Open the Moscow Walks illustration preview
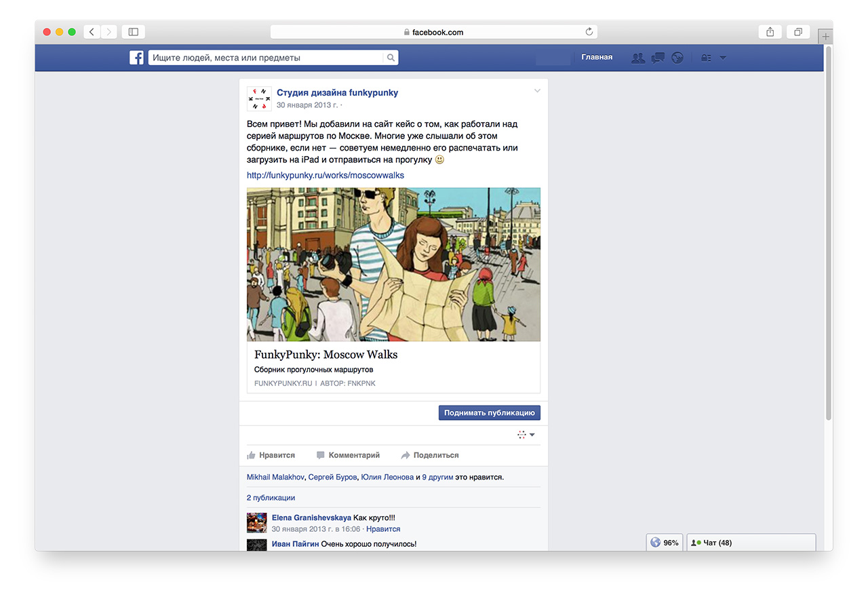Screen dimensions: 868x601 tap(393, 265)
